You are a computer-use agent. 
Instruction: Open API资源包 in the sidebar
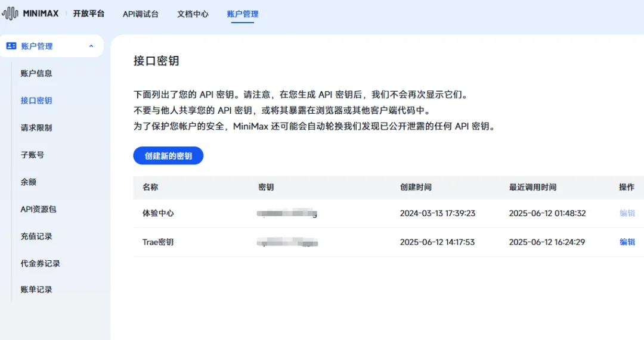38,209
